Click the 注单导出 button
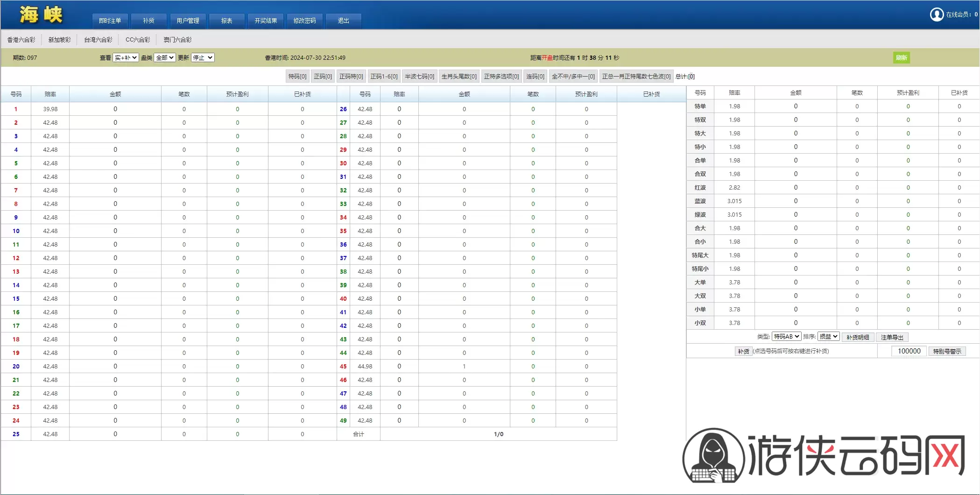This screenshot has height=495, width=980. tap(892, 337)
